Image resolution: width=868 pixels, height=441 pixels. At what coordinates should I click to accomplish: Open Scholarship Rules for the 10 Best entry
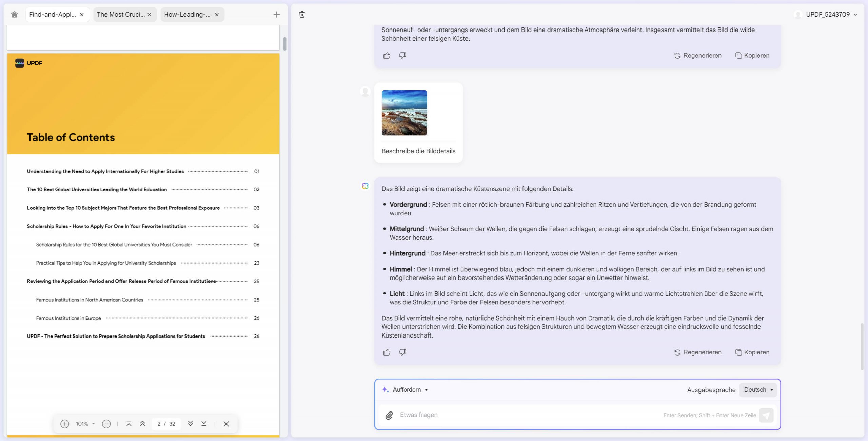[x=147, y=245]
